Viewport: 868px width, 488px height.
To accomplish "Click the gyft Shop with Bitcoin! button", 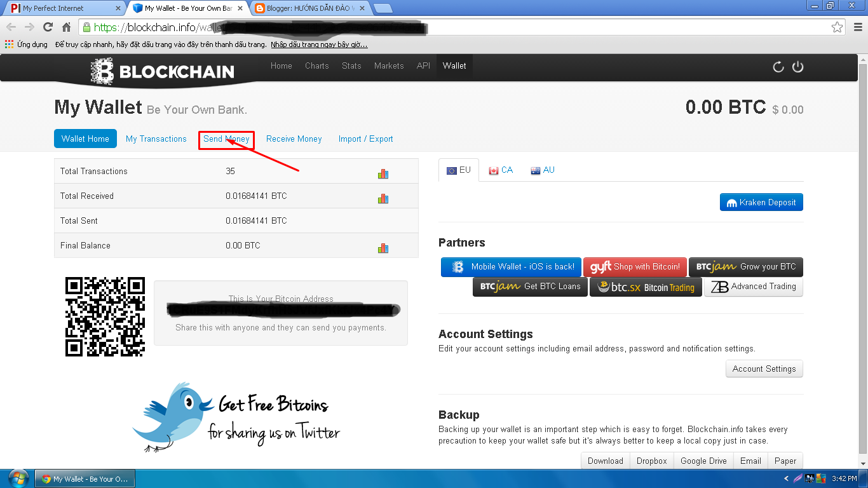I will point(635,267).
